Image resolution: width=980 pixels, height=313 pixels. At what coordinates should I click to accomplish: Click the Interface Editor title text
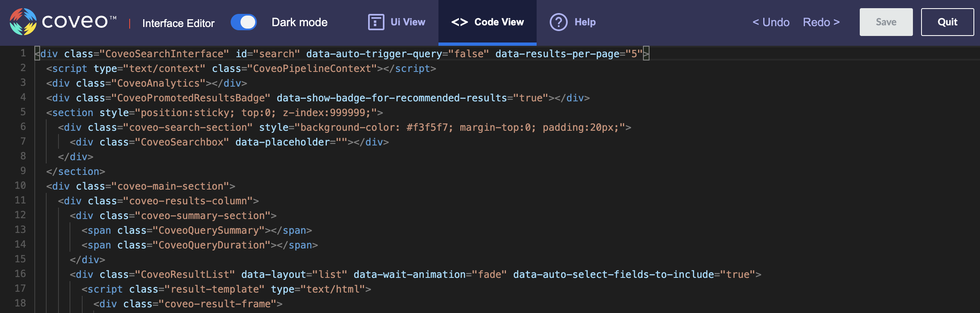point(178,23)
